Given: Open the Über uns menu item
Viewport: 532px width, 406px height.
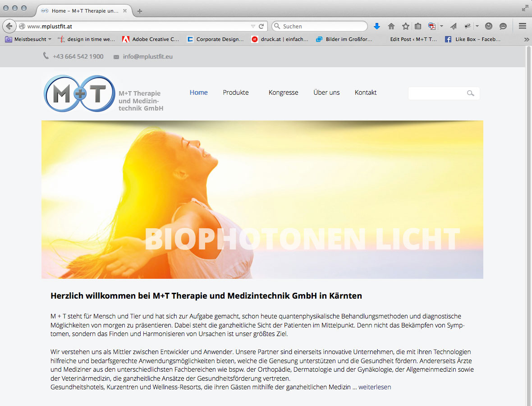Looking at the screenshot, I should 326,92.
